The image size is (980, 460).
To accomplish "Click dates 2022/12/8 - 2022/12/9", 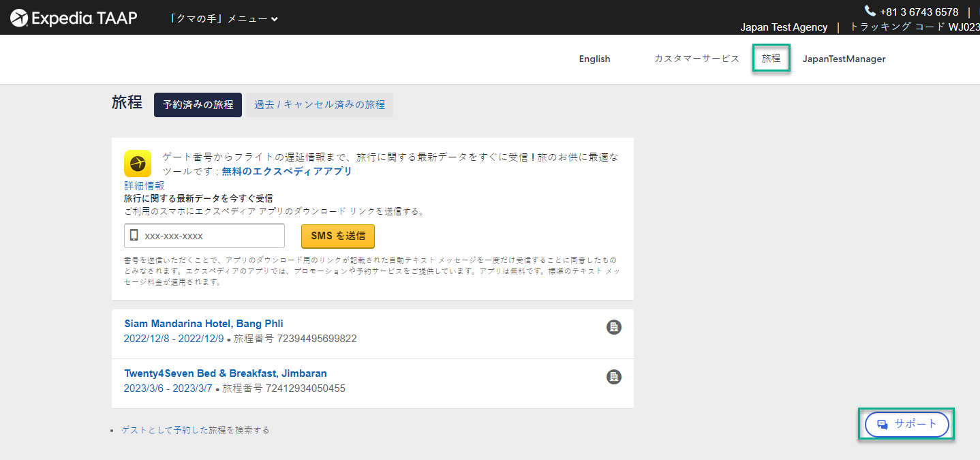I will [174, 339].
